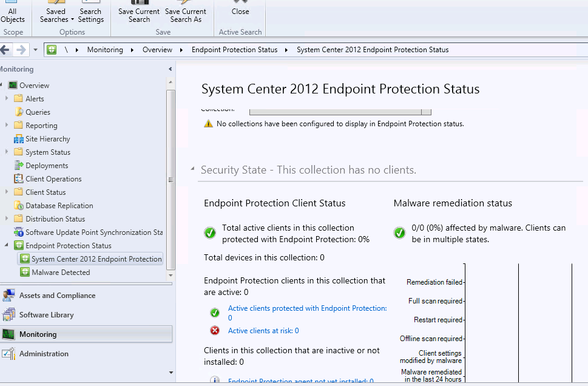Expand the Alerts tree node
This screenshot has width=588, height=386.
click(x=7, y=98)
